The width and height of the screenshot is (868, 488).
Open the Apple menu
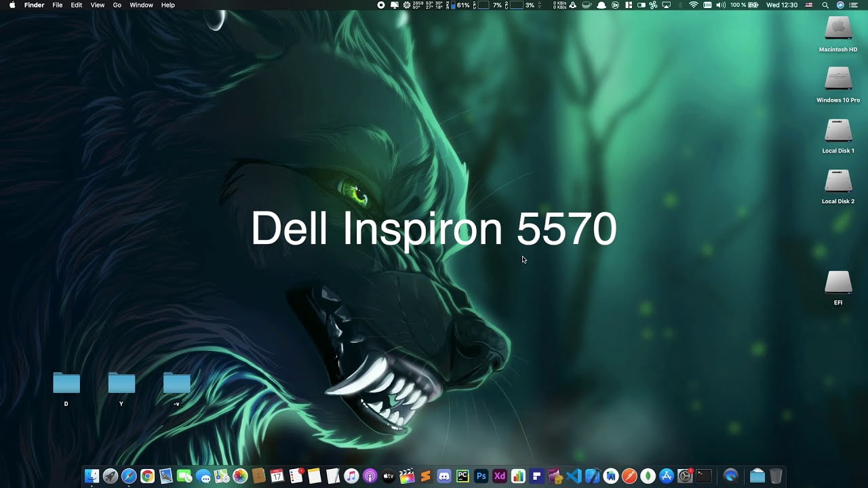click(x=12, y=5)
